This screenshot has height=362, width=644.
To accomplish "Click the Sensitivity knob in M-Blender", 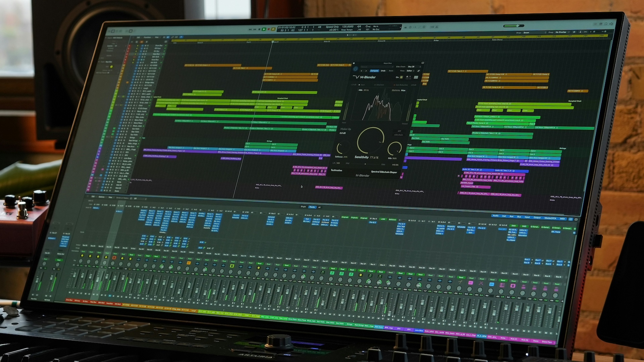I will 370,141.
